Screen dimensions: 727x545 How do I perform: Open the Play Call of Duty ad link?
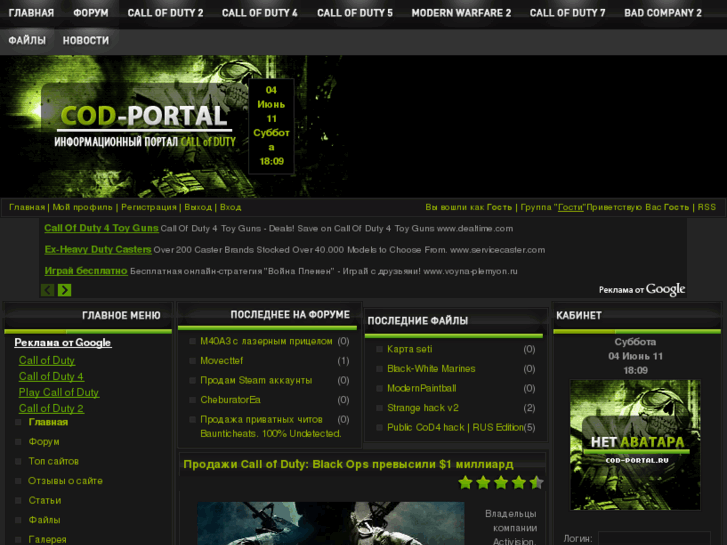(58, 392)
